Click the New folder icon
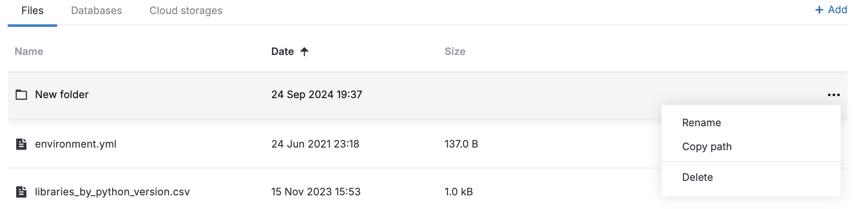This screenshot has width=868, height=209. pos(21,95)
